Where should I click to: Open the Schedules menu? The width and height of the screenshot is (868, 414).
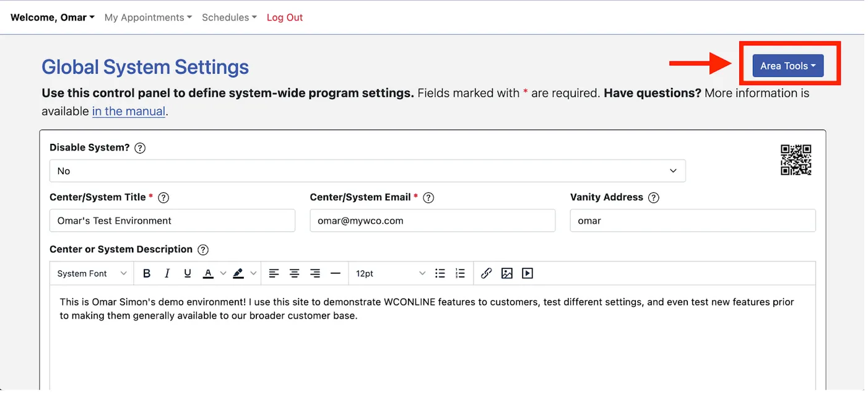[229, 17]
